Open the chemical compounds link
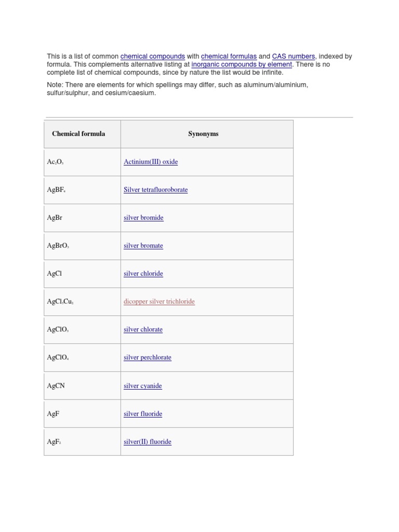 point(153,56)
